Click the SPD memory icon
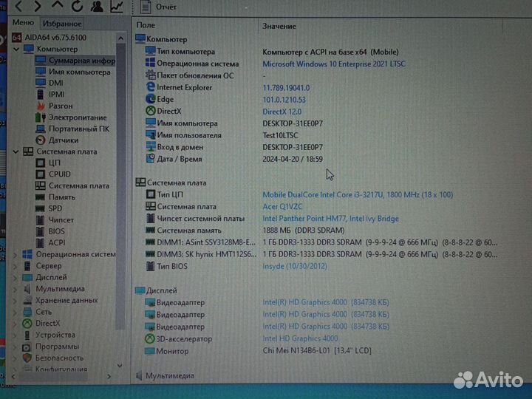532x399 pixels. coord(41,208)
